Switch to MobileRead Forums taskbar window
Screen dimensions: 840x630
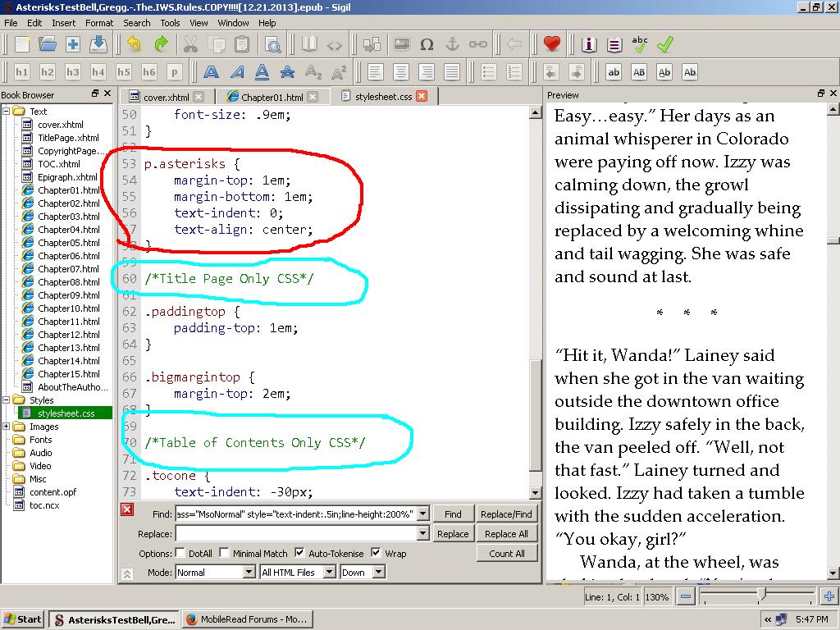coord(248,619)
